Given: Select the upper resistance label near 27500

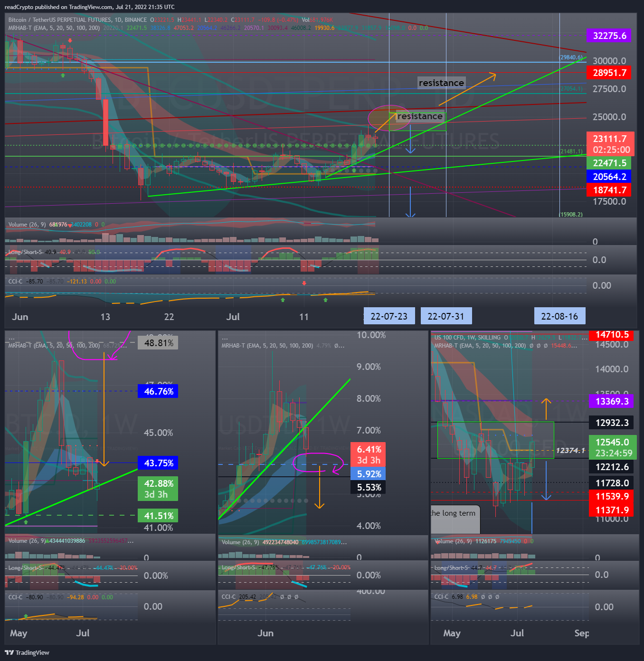Looking at the screenshot, I should (x=441, y=83).
